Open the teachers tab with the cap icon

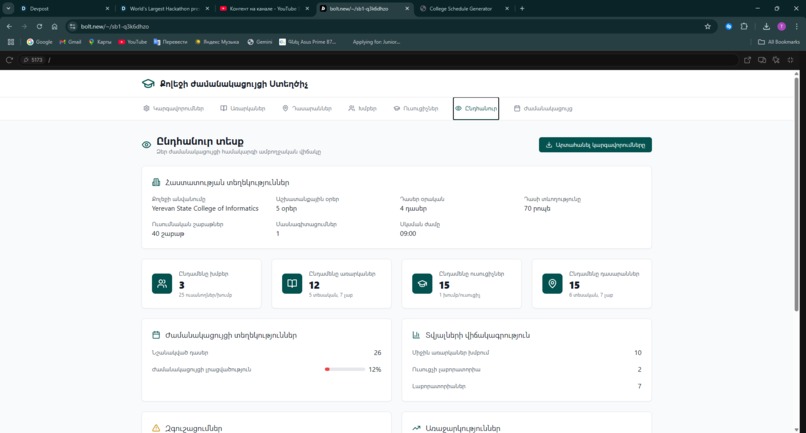(x=416, y=109)
